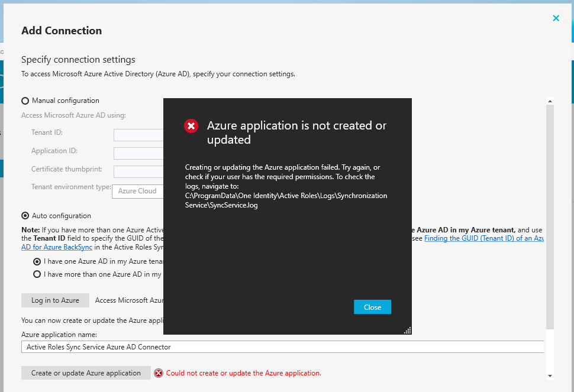Click Create or update Azure application
Screen dimensions: 574x392
[x=85, y=372]
